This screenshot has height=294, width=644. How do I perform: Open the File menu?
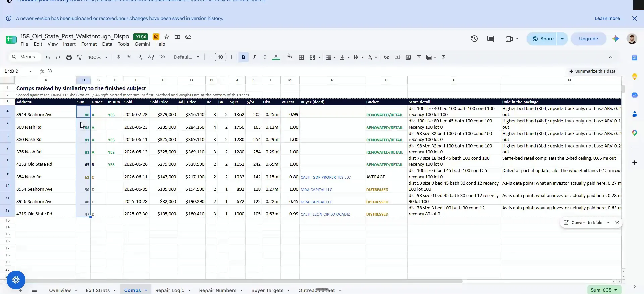24,44
